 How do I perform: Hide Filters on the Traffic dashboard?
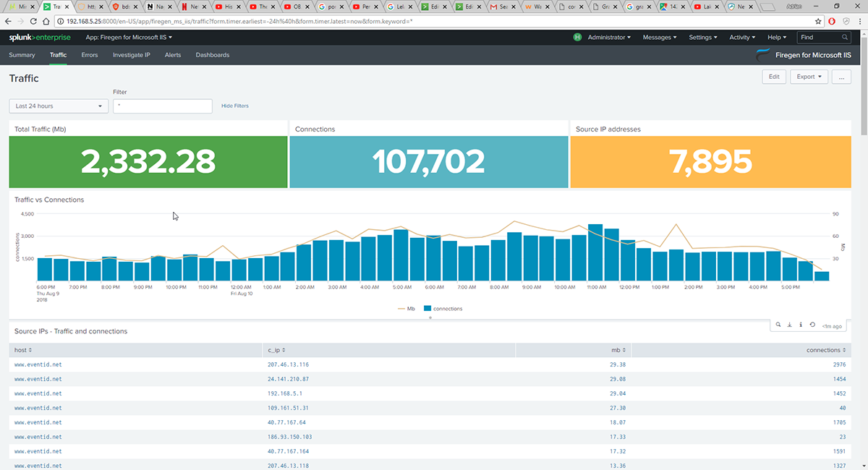click(x=234, y=105)
